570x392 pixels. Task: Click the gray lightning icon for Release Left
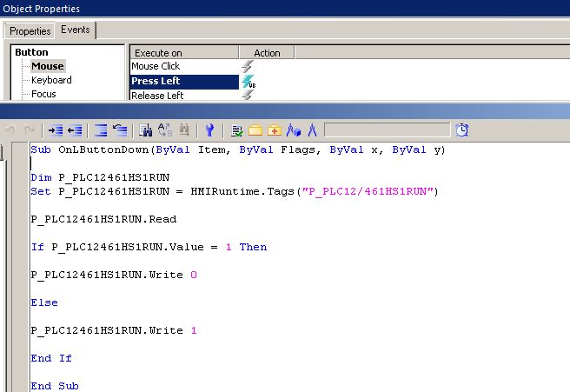(x=247, y=95)
